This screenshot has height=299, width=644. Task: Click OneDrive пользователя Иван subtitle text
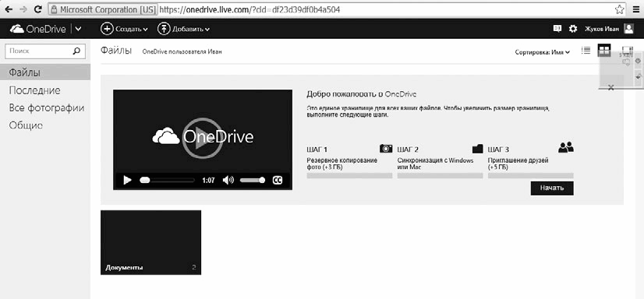coord(182,52)
